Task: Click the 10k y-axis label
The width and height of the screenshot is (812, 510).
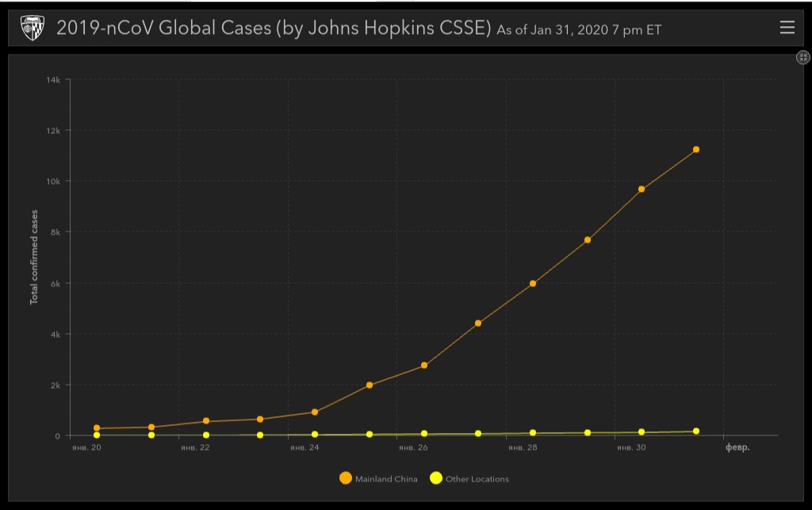Action: [53, 182]
